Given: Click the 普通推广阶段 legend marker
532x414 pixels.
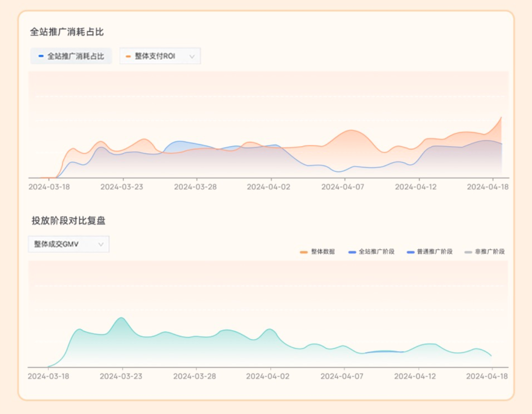Looking at the screenshot, I should 411,252.
